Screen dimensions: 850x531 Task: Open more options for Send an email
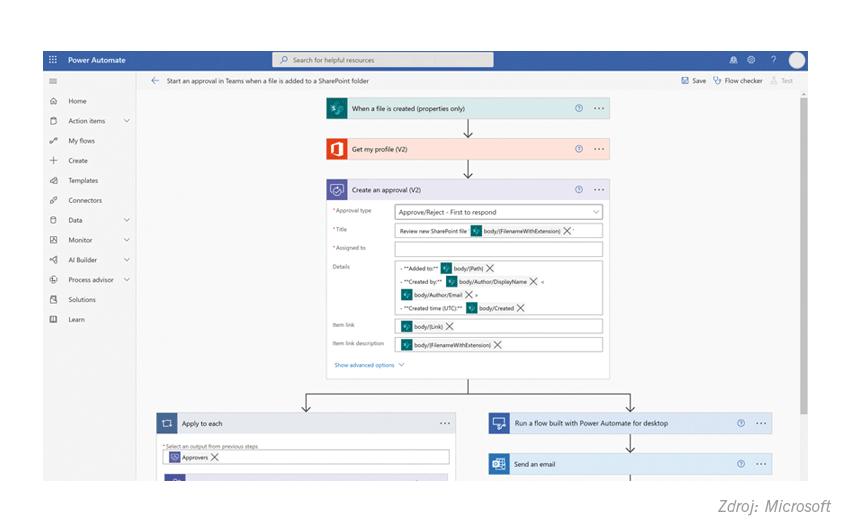point(761,464)
